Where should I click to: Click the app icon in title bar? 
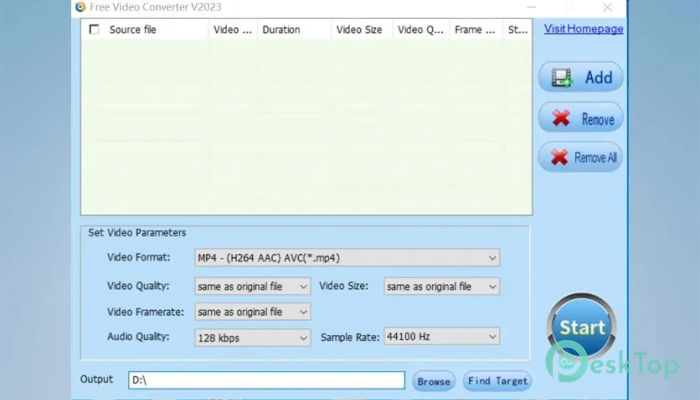(x=80, y=7)
